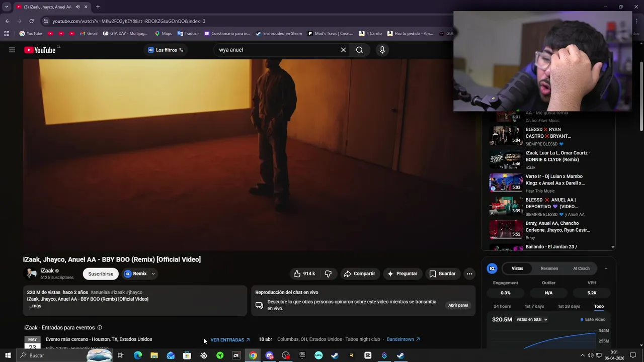Open the VER ENTRADAS link
Image resolution: width=644 pixels, height=362 pixels.
click(230, 340)
